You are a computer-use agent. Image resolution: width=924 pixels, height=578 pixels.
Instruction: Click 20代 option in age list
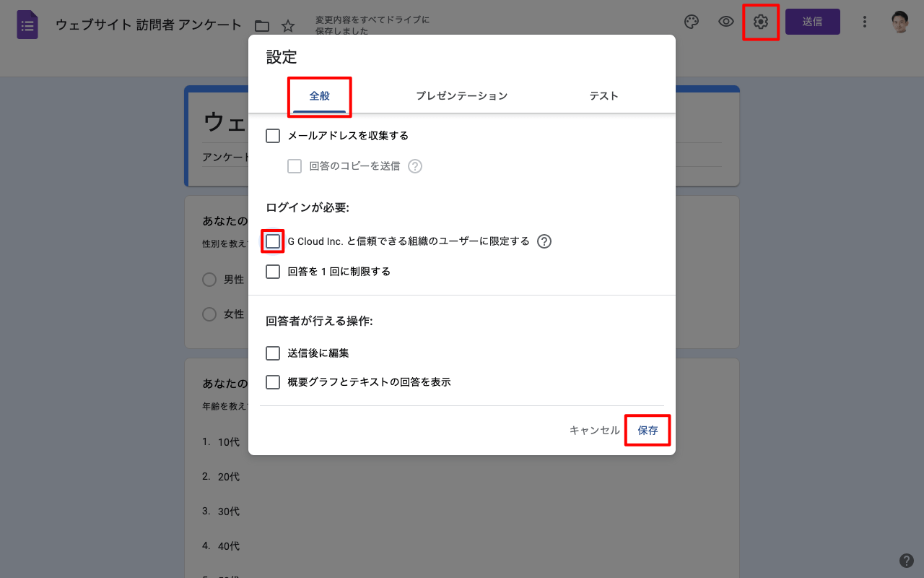point(229,477)
